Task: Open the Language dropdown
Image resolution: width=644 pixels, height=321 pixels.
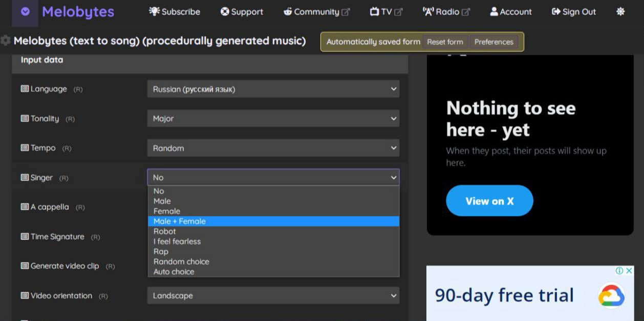Action: [x=273, y=89]
